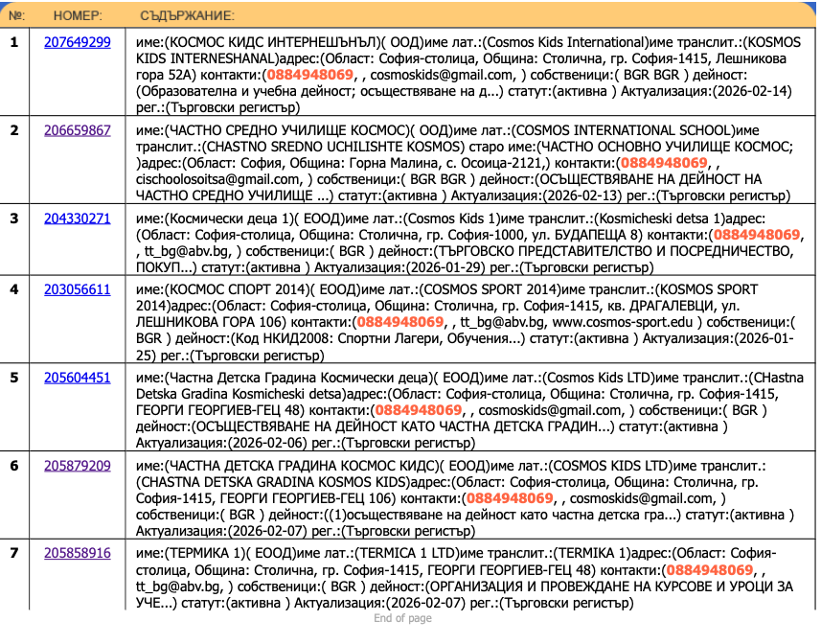821x644 pixels.
Task: Click row number 5 cell
Action: pyautogui.click(x=14, y=378)
